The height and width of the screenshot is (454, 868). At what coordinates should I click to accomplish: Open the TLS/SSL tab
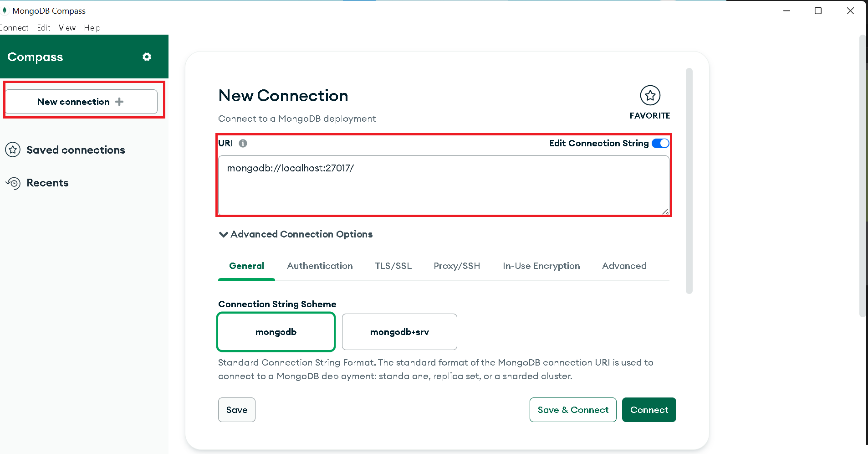pyautogui.click(x=393, y=266)
